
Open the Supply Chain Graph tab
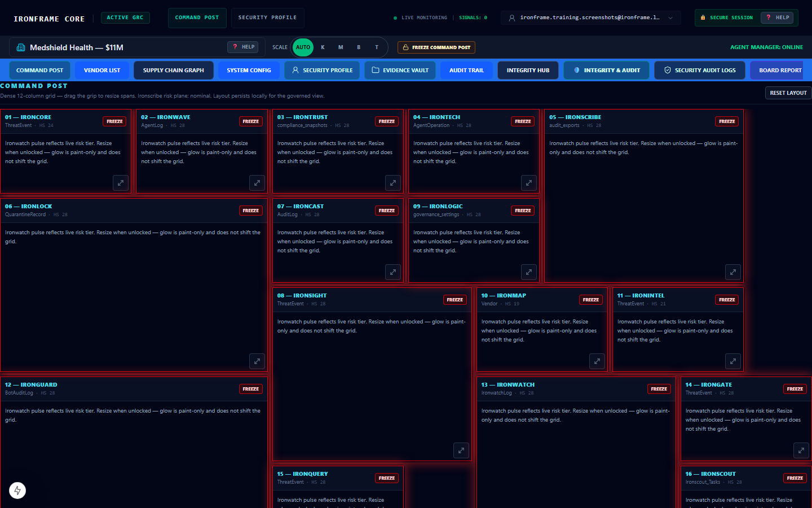[174, 71]
